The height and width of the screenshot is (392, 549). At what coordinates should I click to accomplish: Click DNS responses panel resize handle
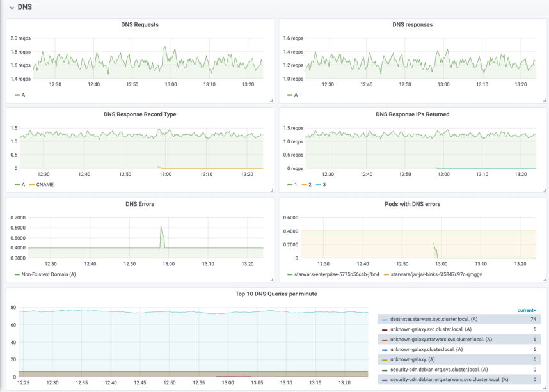(x=544, y=100)
